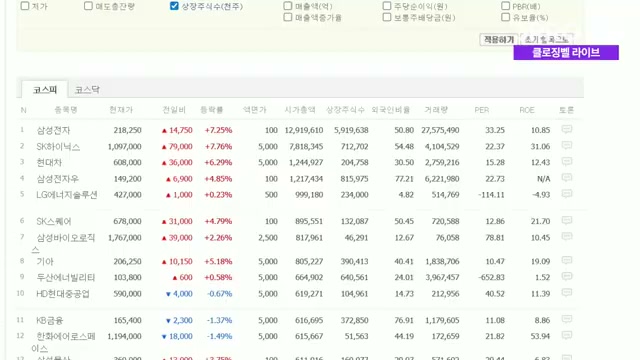Open the 기아 stock link
Screen dimensions: 640x360
pyautogui.click(x=45, y=261)
